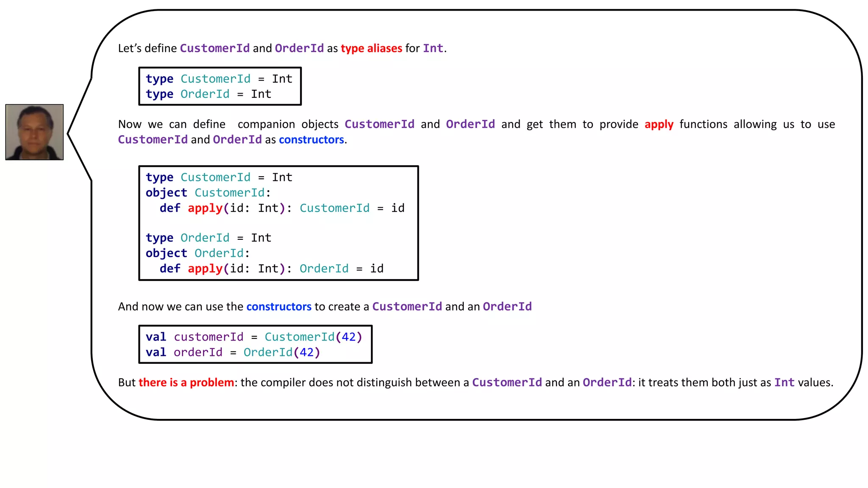The image size is (868, 488).
Task: Click 'type OrderId = Int' in first code box
Action: [209, 94]
